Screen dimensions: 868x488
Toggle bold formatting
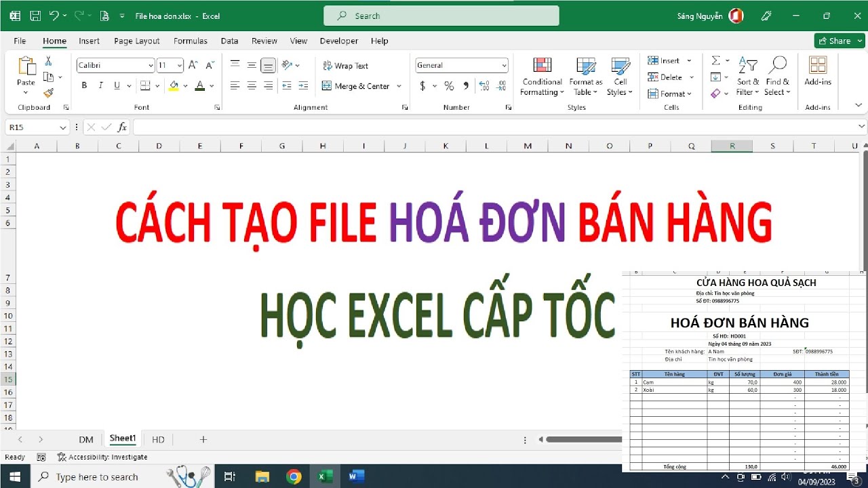point(84,85)
